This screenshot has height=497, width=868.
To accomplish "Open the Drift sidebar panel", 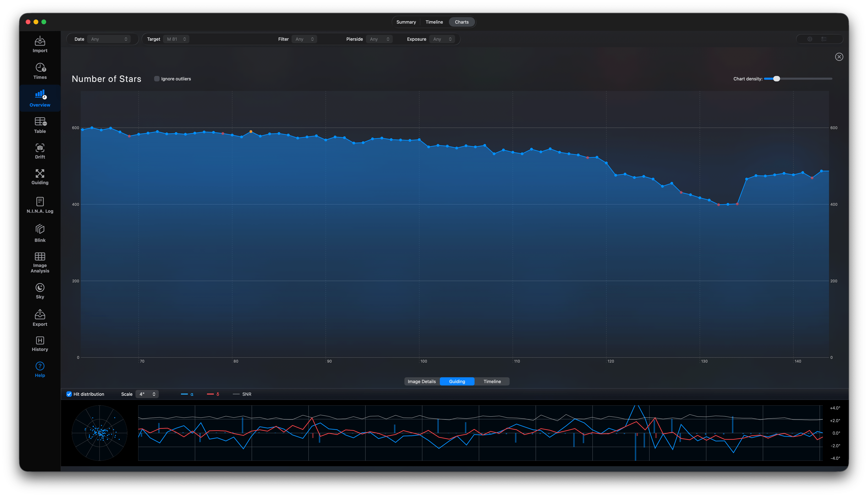I will coord(40,151).
